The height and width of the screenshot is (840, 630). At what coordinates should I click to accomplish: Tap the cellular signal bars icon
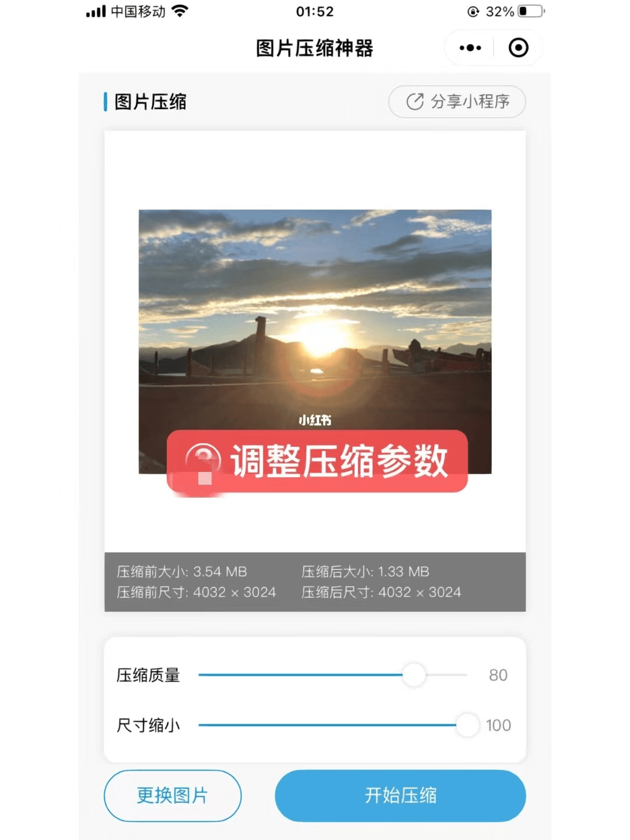click(x=96, y=11)
